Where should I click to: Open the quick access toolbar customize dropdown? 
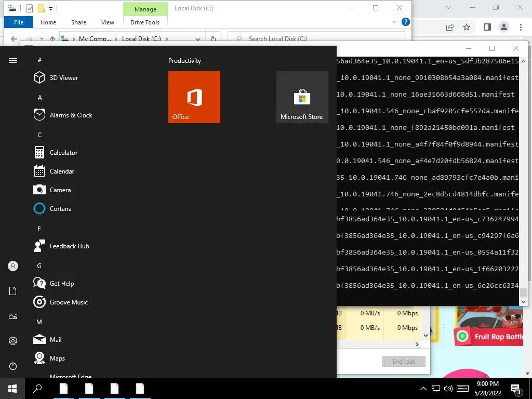[50, 8]
